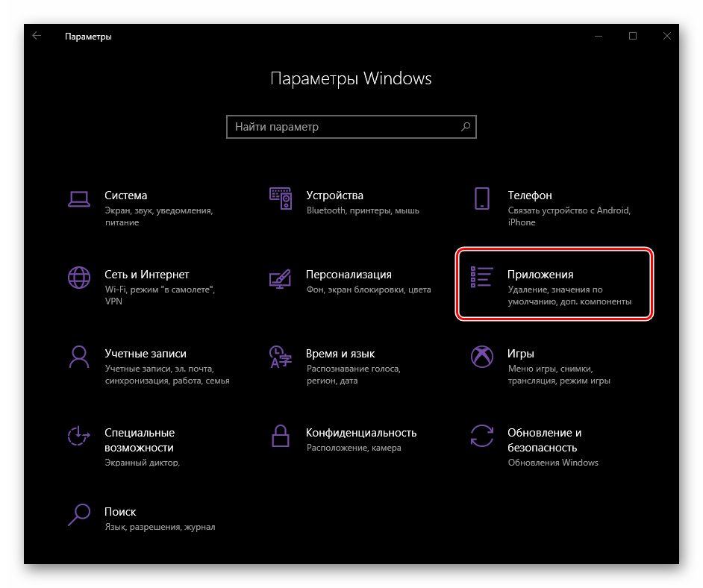The height and width of the screenshot is (588, 703).
Task: Click description 'Экран, звук, уведомления, питание'
Action: [x=159, y=216]
